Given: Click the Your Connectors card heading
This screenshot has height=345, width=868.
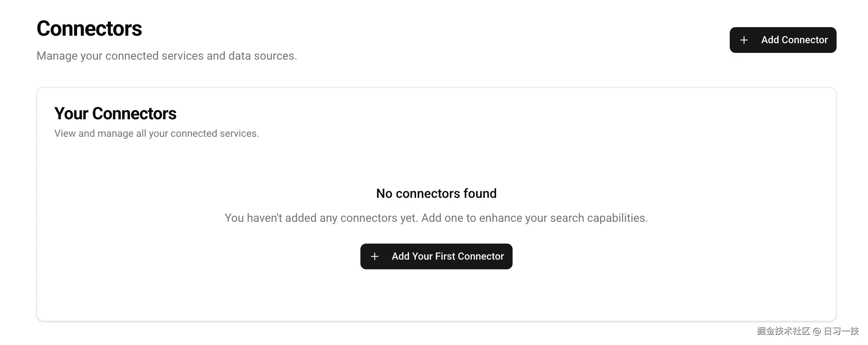Looking at the screenshot, I should pyautogui.click(x=115, y=113).
